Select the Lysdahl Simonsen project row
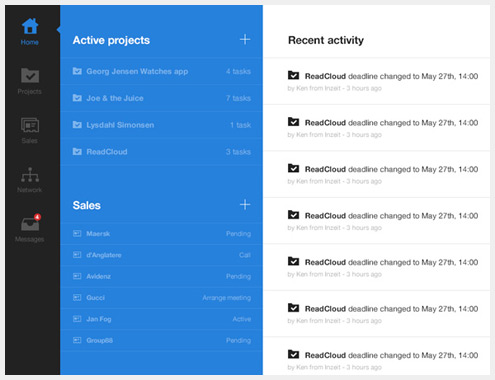The width and height of the screenshot is (495, 380). [x=161, y=125]
